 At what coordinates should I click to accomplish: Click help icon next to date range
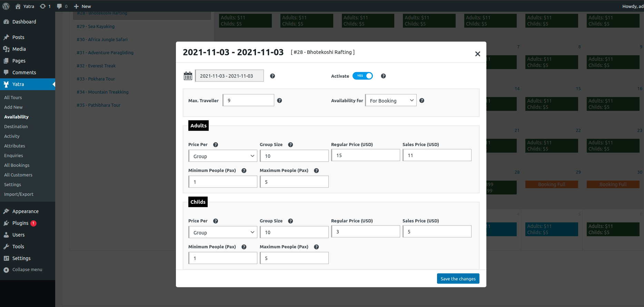[x=273, y=76]
